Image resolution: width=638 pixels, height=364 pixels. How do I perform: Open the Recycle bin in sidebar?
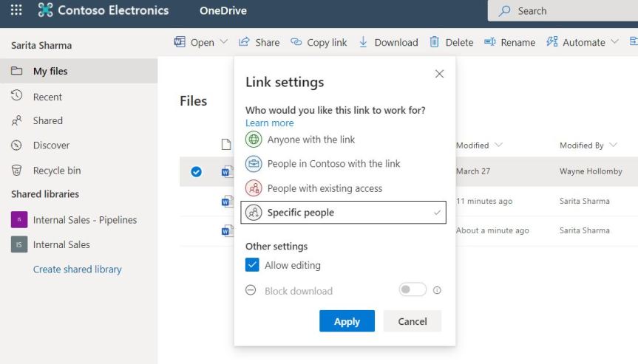click(x=56, y=171)
